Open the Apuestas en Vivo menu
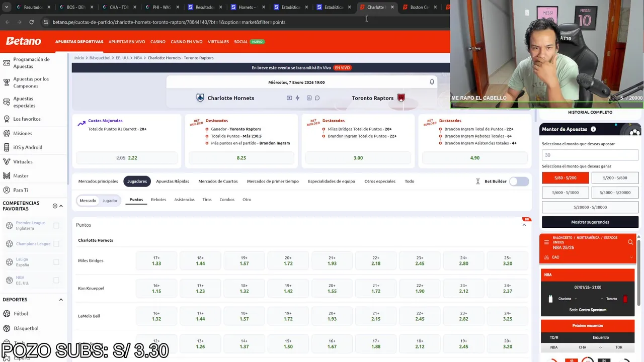 click(127, 42)
